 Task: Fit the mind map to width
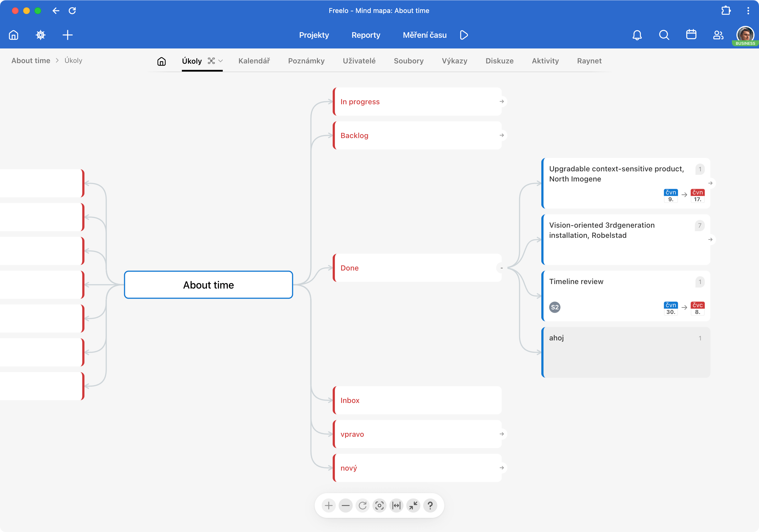(396, 505)
